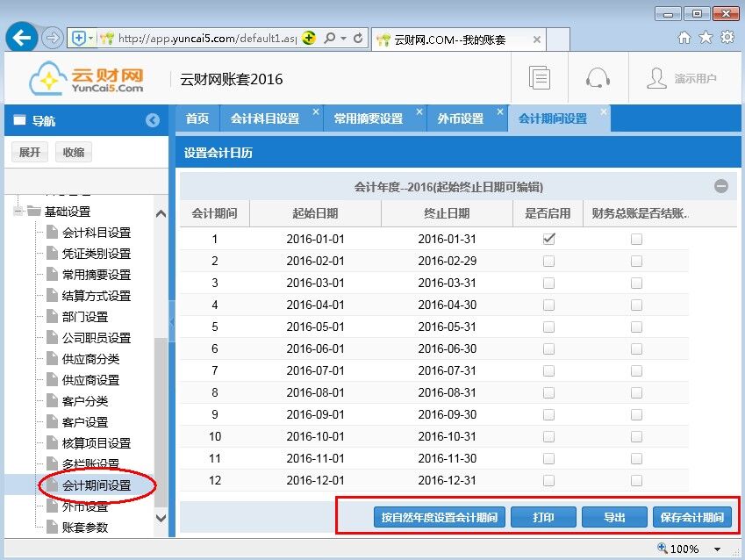Screen dimensions: 745x560
Task: Switch to the 会计科目设置 tab
Action: point(264,118)
